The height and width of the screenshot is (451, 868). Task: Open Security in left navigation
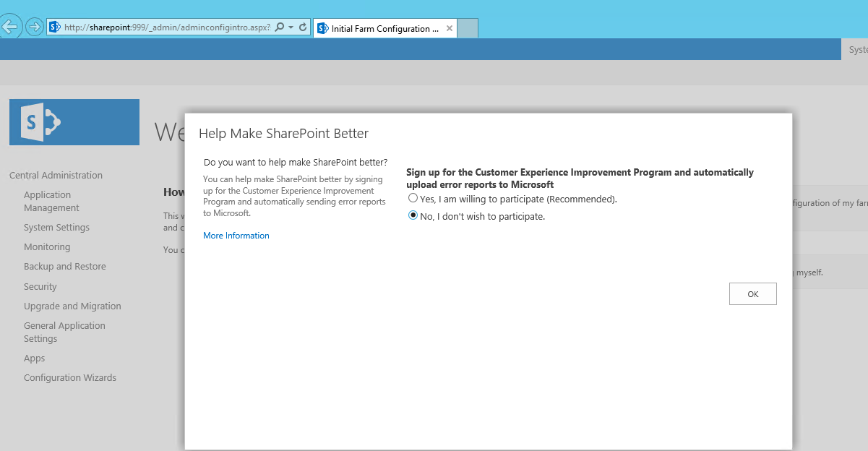click(40, 286)
